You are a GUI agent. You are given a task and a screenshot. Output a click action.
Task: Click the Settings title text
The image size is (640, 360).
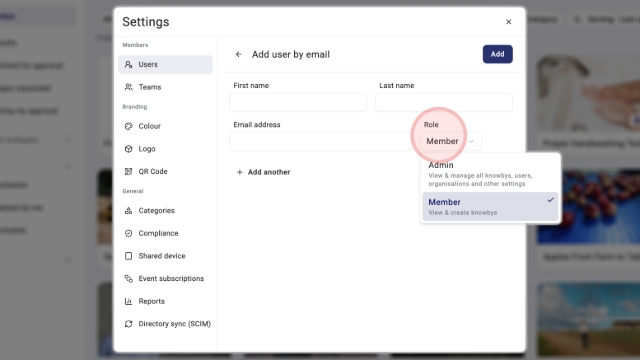(x=146, y=22)
